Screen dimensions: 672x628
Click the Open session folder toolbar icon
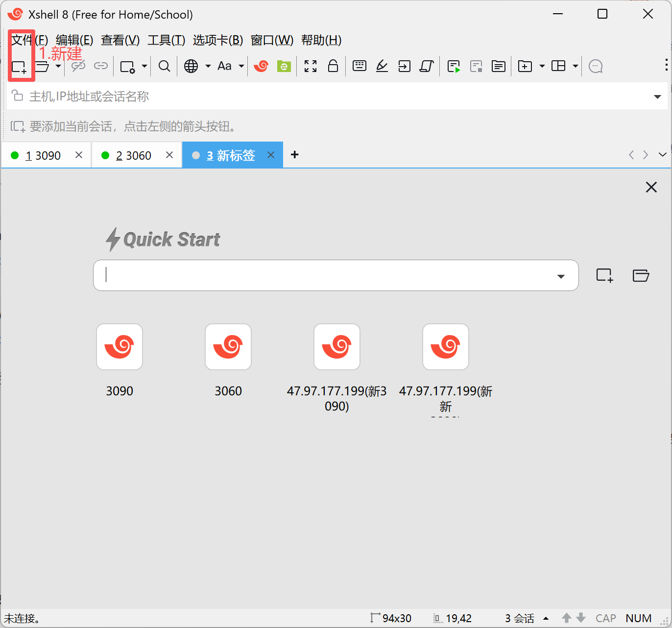(x=43, y=66)
